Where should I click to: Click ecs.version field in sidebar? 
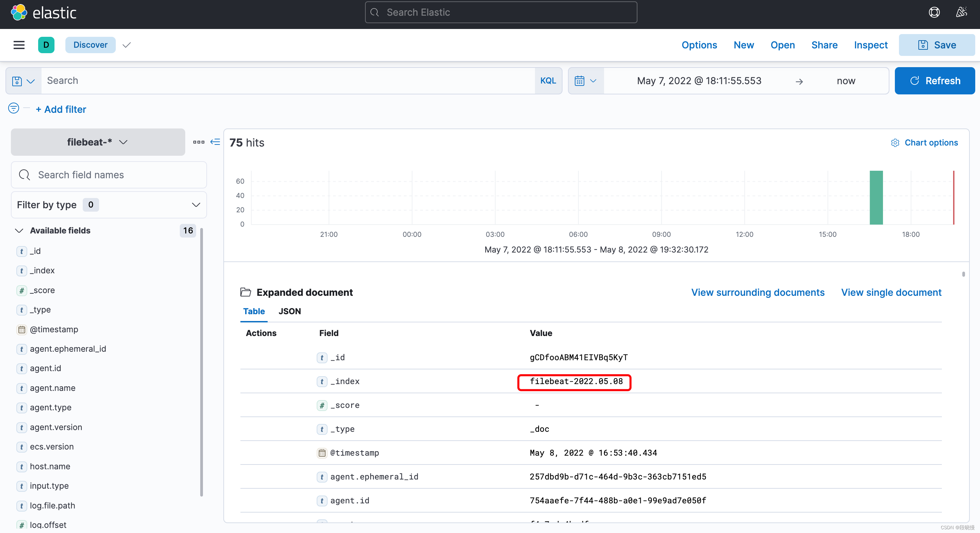click(x=52, y=446)
